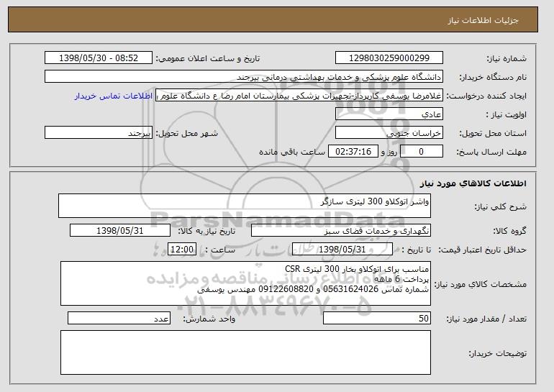
Task: Click the label شماره نیاز
Action: [x=507, y=59]
